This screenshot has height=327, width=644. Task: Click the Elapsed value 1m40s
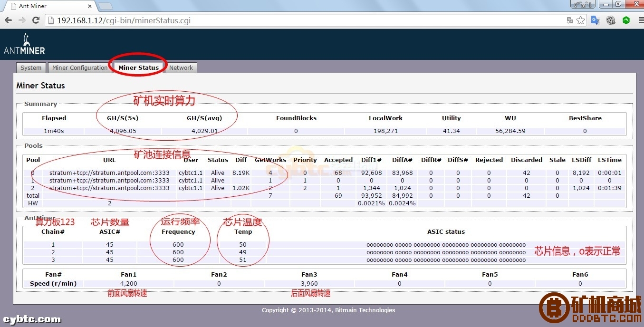tap(54, 131)
